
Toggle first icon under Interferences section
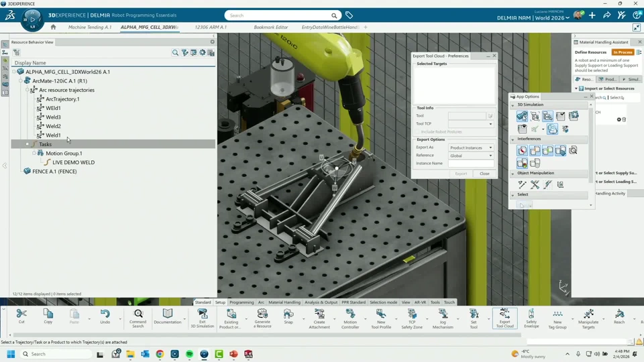tap(522, 150)
